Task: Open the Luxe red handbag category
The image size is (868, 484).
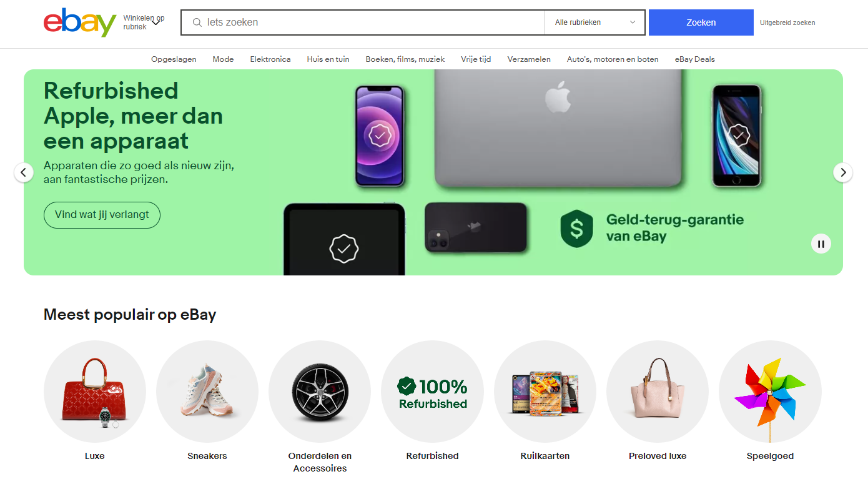Action: click(x=95, y=392)
